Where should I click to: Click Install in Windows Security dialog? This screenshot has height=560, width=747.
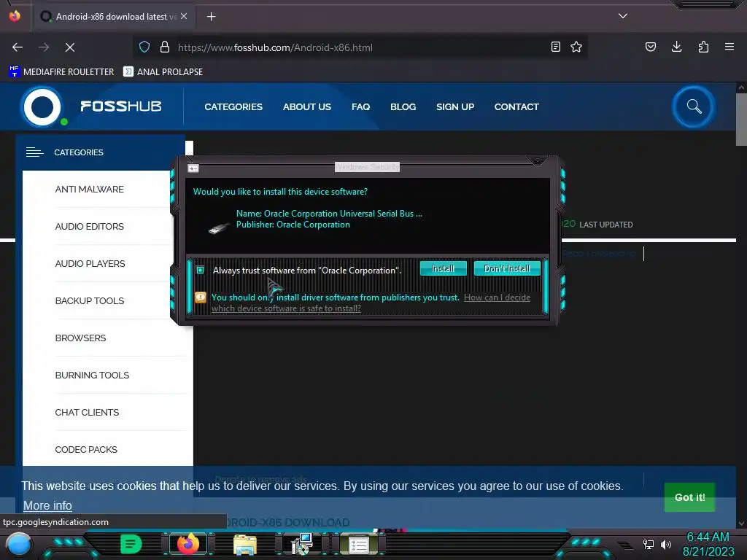point(443,268)
